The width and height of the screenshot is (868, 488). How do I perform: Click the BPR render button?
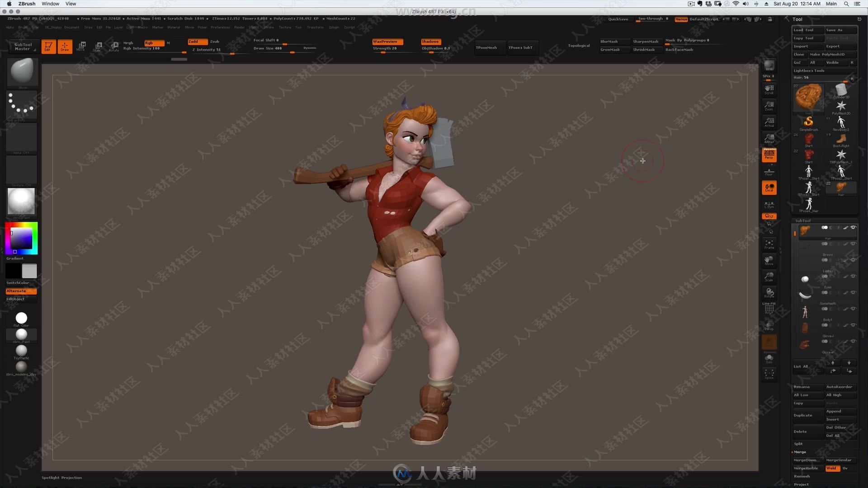pos(769,66)
